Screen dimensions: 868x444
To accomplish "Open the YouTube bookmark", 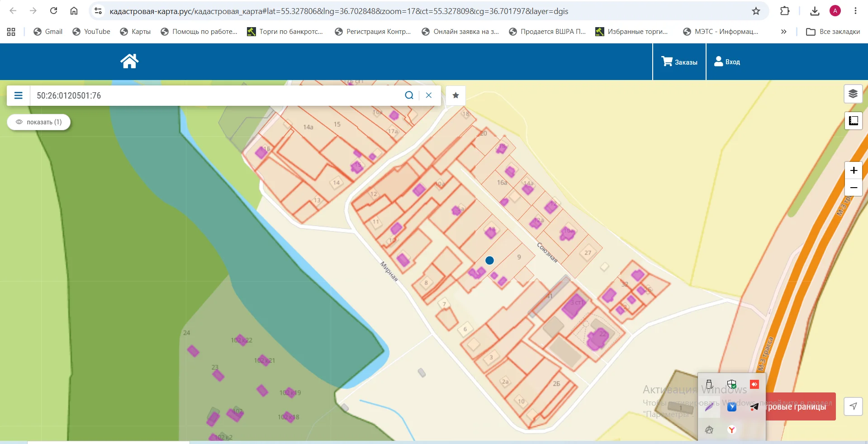I will [x=91, y=32].
